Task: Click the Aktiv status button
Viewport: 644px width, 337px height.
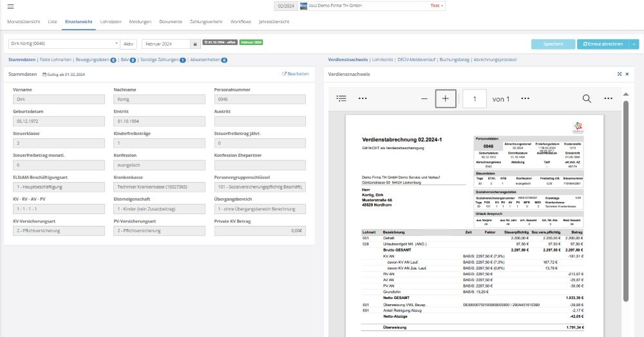Action: pyautogui.click(x=129, y=44)
